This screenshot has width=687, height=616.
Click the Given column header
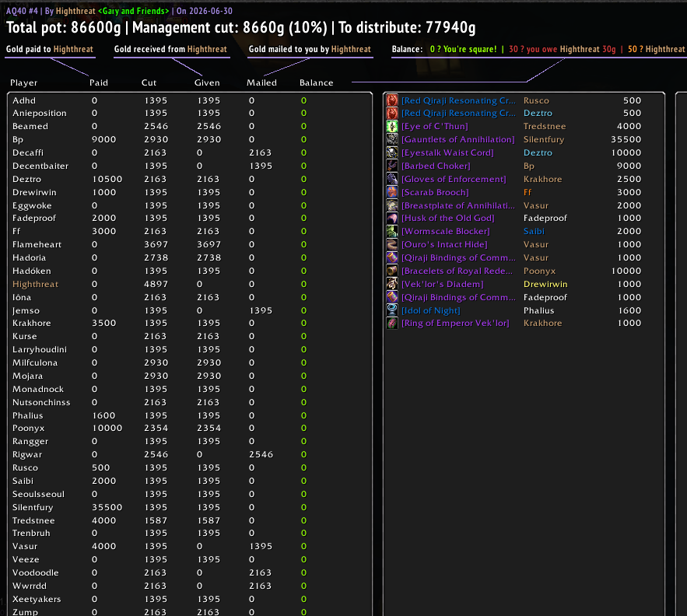207,82
